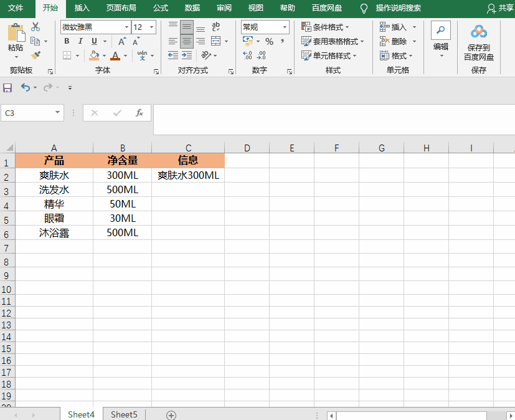Increase font size with large A
This screenshot has height=420, width=515.
pyautogui.click(x=122, y=41)
